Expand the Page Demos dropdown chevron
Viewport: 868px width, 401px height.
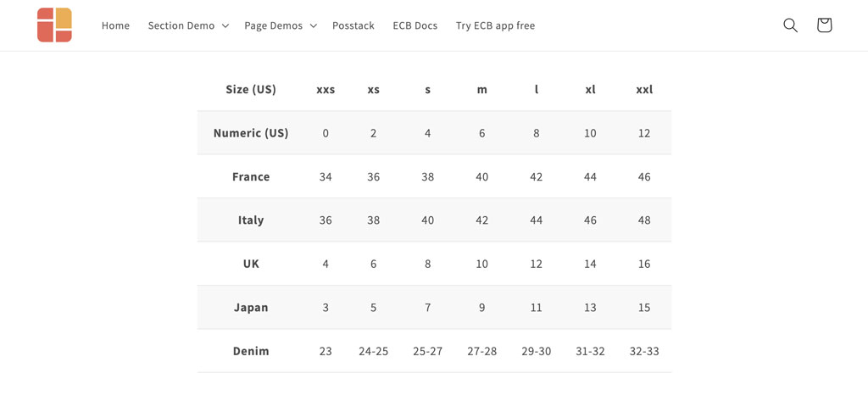(314, 26)
